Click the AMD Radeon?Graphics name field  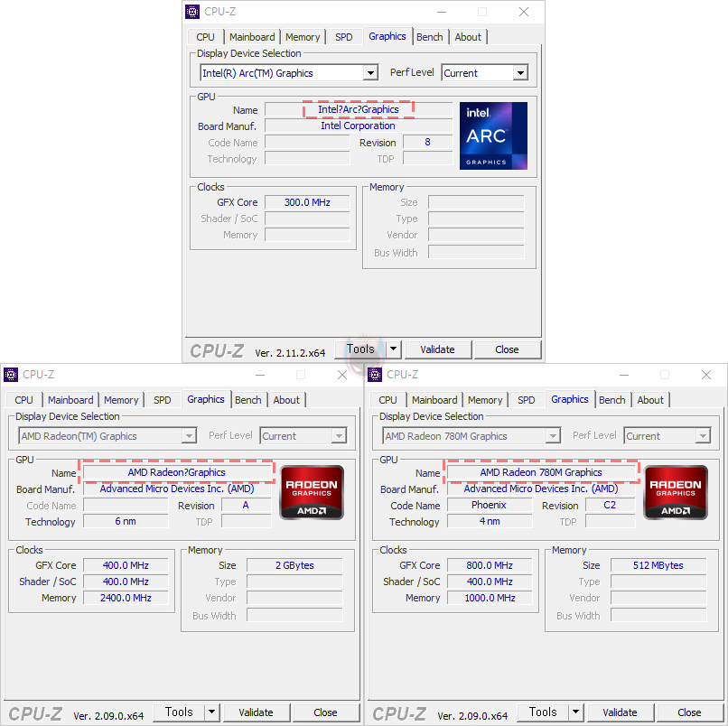[x=177, y=472]
